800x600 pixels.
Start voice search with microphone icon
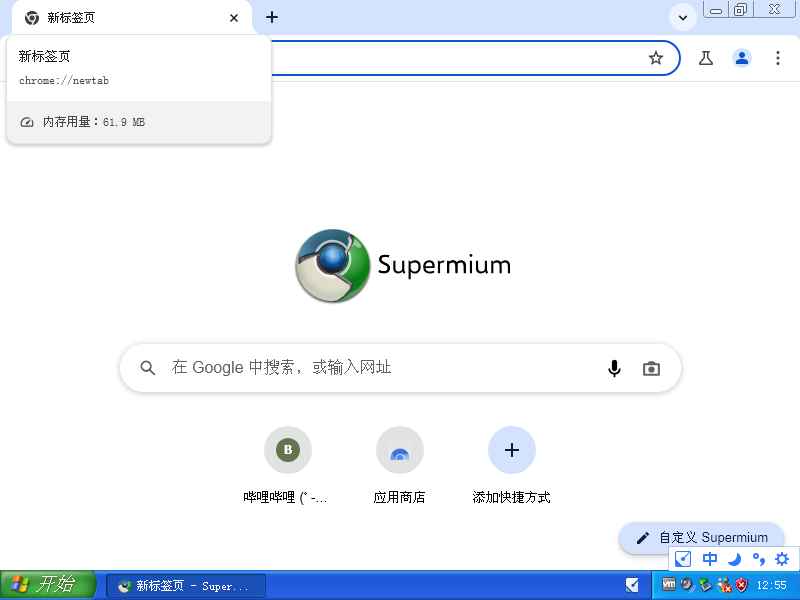coord(614,368)
